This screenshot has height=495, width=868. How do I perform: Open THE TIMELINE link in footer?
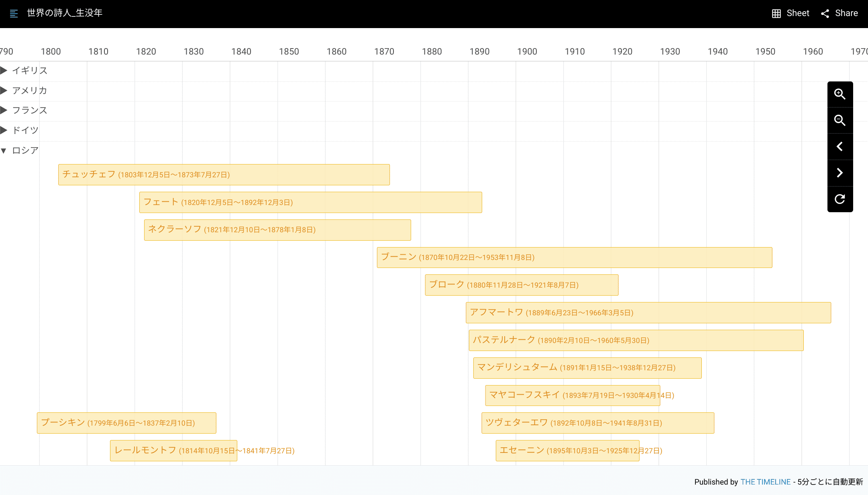click(765, 482)
